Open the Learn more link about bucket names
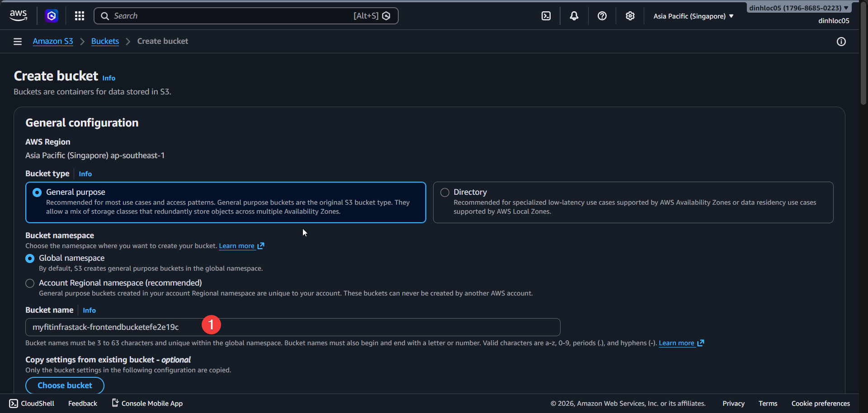 pos(678,343)
